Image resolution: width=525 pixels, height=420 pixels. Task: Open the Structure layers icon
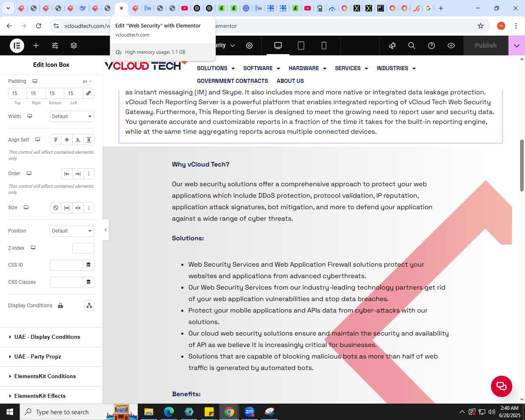coord(74,46)
